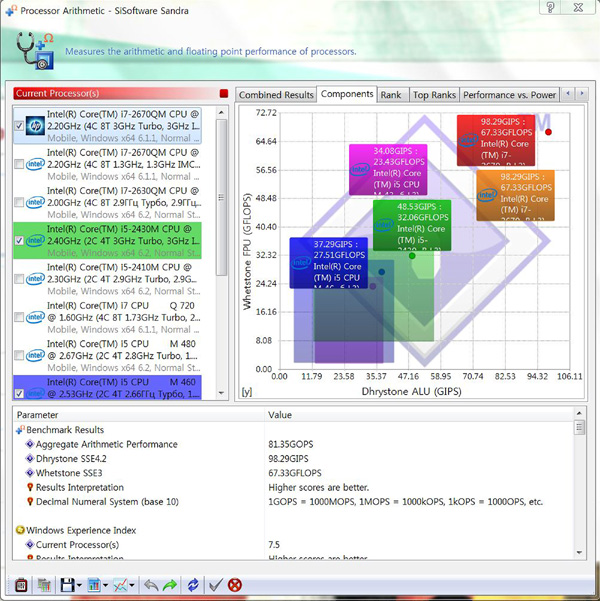Click Intel logo of i5 M 480 entry

(x=35, y=355)
